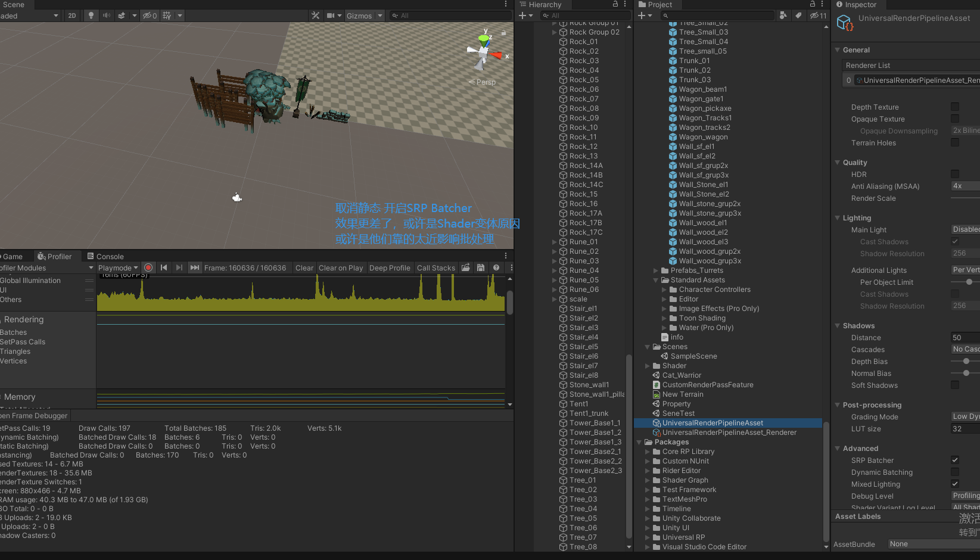Toggle scene lighting icon
This screenshot has width=980, height=560.
(91, 15)
